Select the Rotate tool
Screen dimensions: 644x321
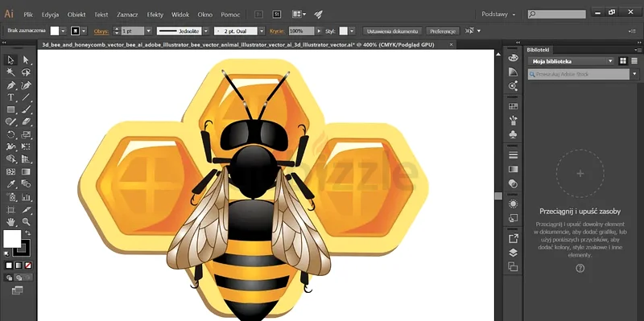[x=10, y=134]
